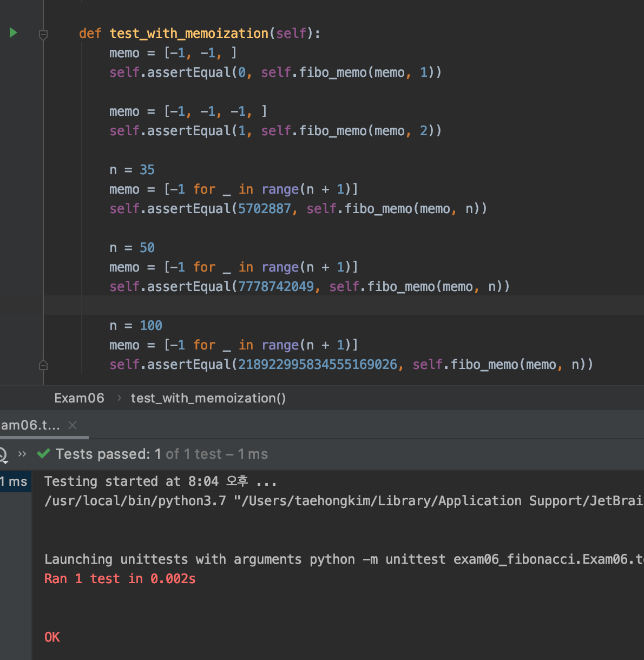This screenshot has height=660, width=644.
Task: Select Exam06 breadcrumb class
Action: pos(79,398)
